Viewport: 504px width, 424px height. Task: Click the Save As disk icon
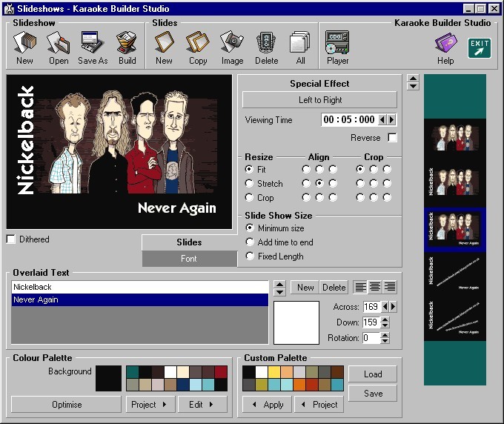click(x=93, y=47)
